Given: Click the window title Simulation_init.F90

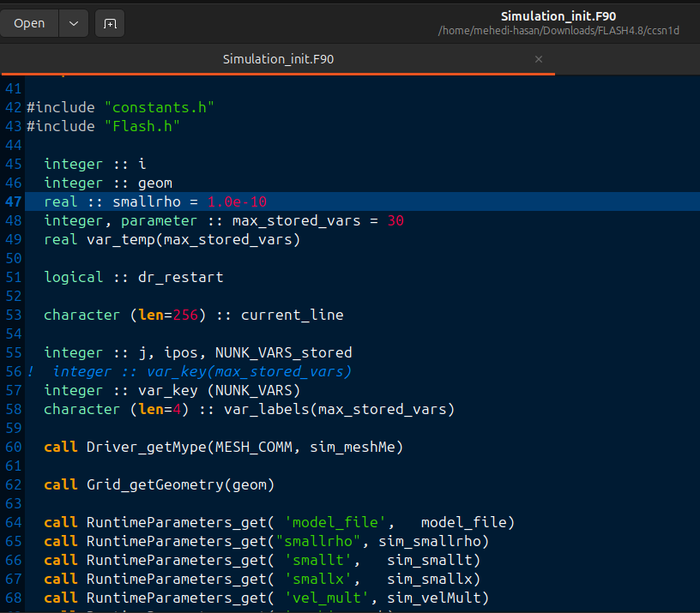Looking at the screenshot, I should click(x=558, y=16).
